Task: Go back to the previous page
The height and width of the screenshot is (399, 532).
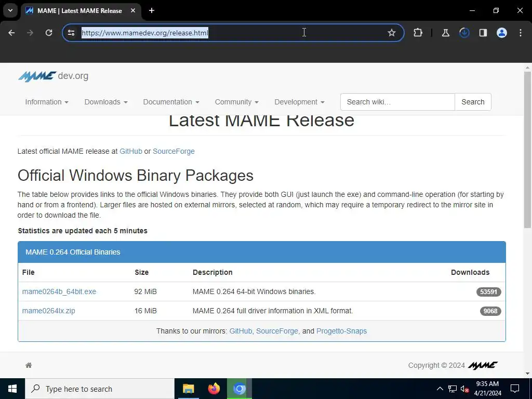Action: [11, 33]
